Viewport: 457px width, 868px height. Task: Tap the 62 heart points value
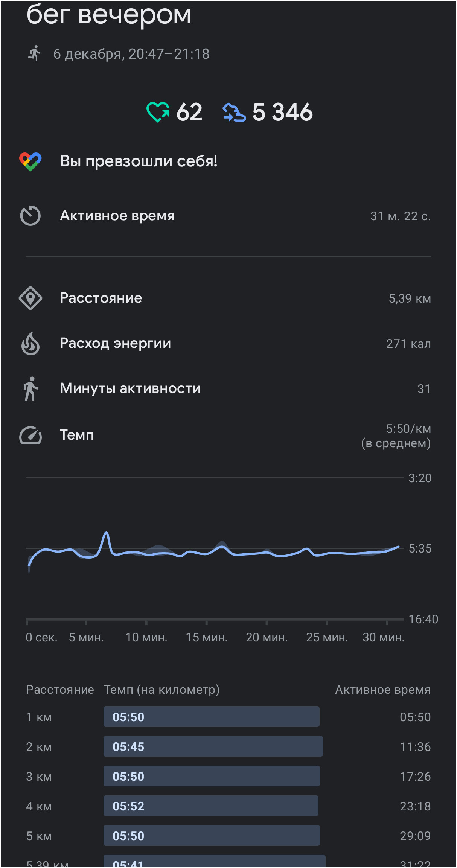[189, 112]
